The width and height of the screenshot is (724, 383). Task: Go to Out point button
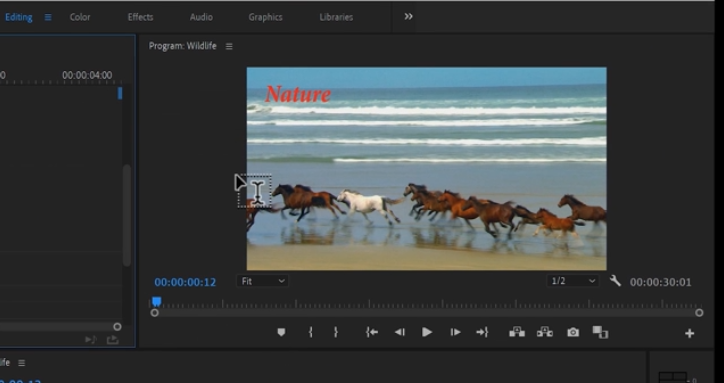pyautogui.click(x=482, y=332)
